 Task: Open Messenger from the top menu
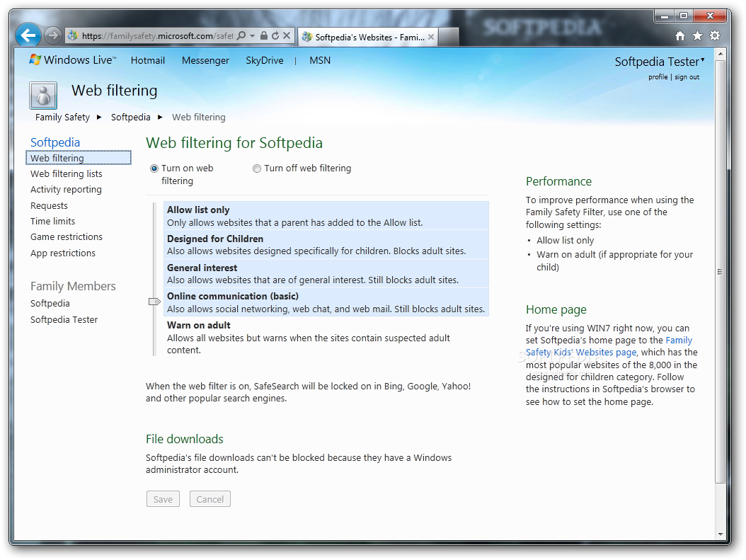(205, 60)
